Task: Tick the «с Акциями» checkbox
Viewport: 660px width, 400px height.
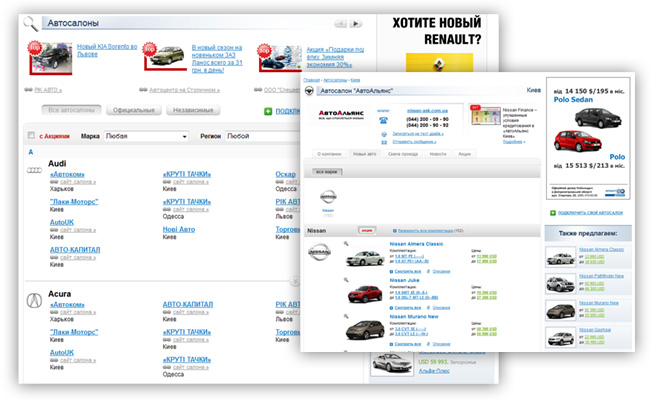Action: [x=31, y=135]
